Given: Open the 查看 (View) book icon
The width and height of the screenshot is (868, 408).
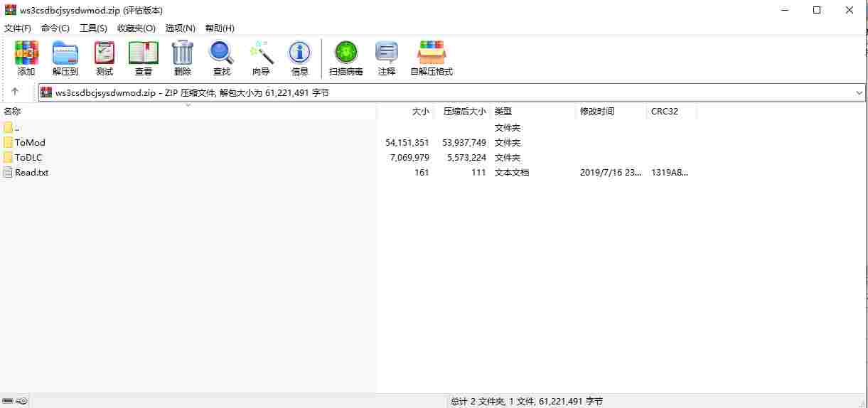Looking at the screenshot, I should pos(144,53).
